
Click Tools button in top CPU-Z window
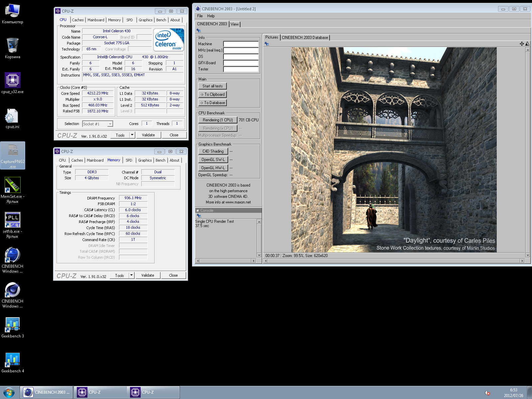coord(120,135)
